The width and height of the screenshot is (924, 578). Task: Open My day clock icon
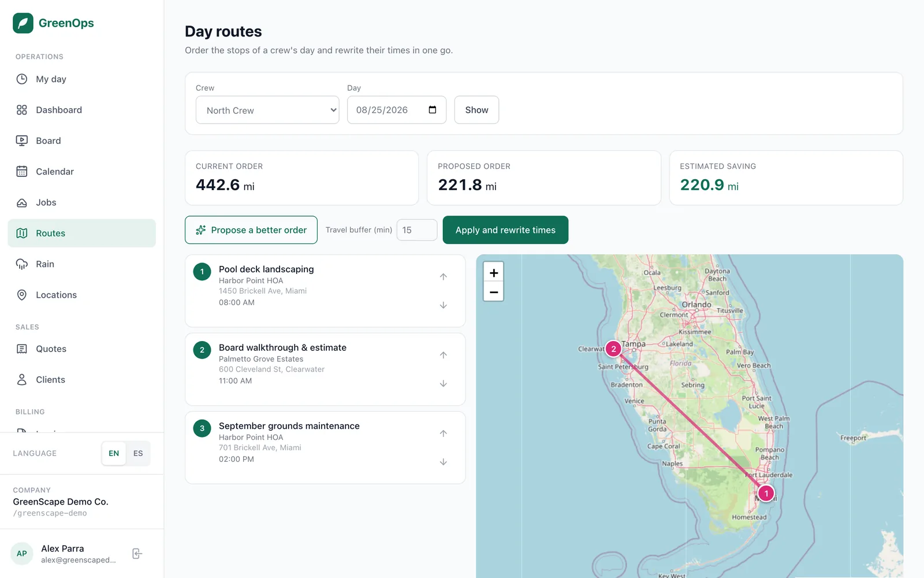(22, 79)
